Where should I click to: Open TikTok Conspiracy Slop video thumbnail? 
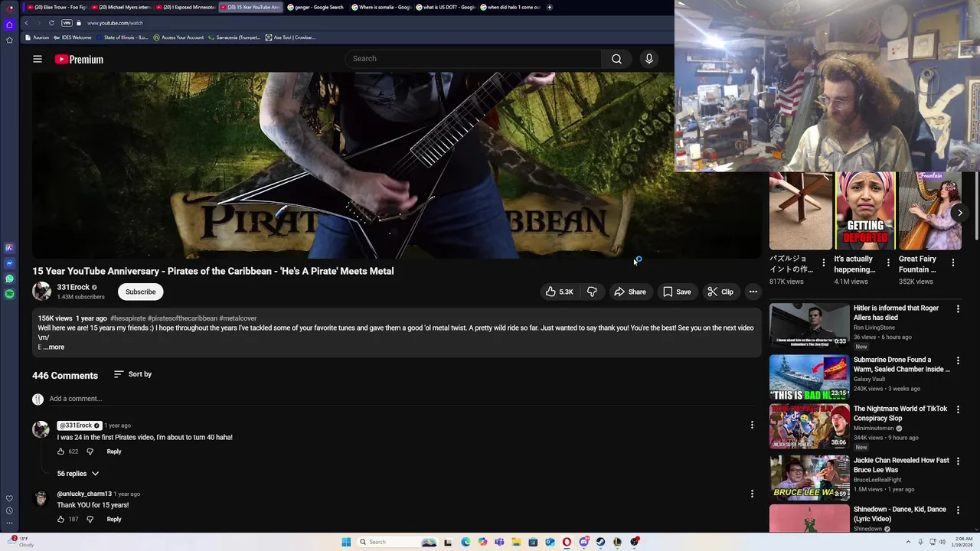(x=809, y=426)
